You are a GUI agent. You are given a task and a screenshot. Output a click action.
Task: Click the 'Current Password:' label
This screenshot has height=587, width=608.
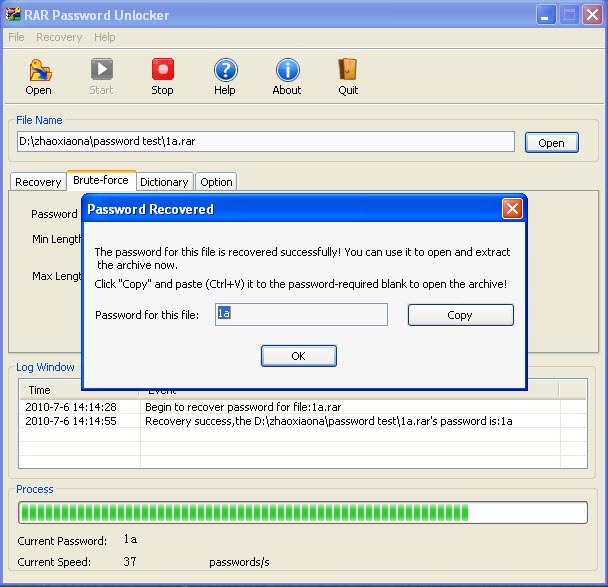point(62,541)
